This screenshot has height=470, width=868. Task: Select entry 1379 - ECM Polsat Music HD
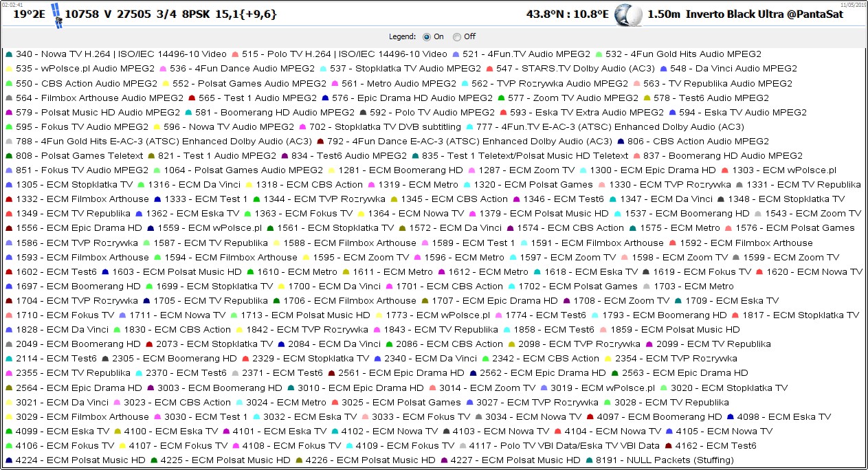[x=544, y=214]
